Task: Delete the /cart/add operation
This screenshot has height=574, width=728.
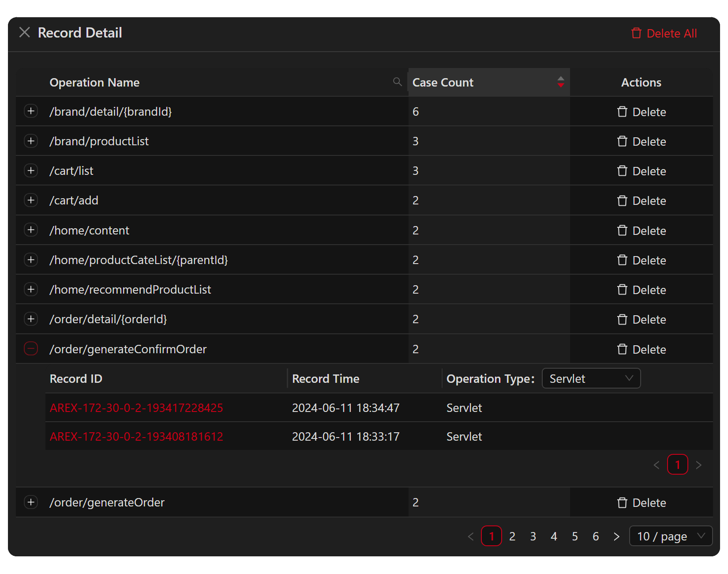Action: coord(642,201)
